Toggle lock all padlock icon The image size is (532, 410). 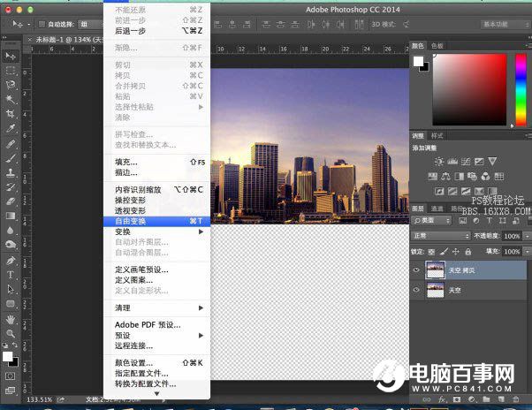[x=468, y=252]
